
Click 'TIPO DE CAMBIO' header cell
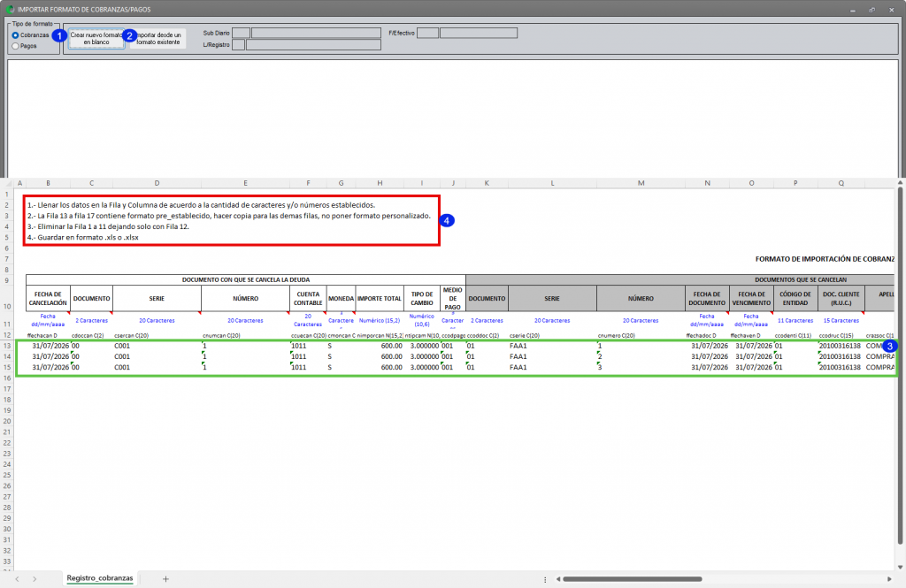tap(422, 298)
